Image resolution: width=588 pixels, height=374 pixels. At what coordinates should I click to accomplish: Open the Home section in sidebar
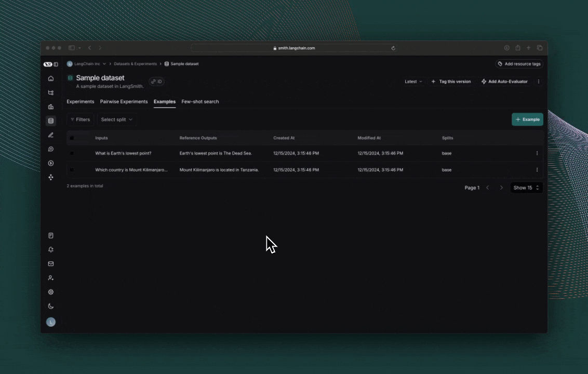click(50, 78)
